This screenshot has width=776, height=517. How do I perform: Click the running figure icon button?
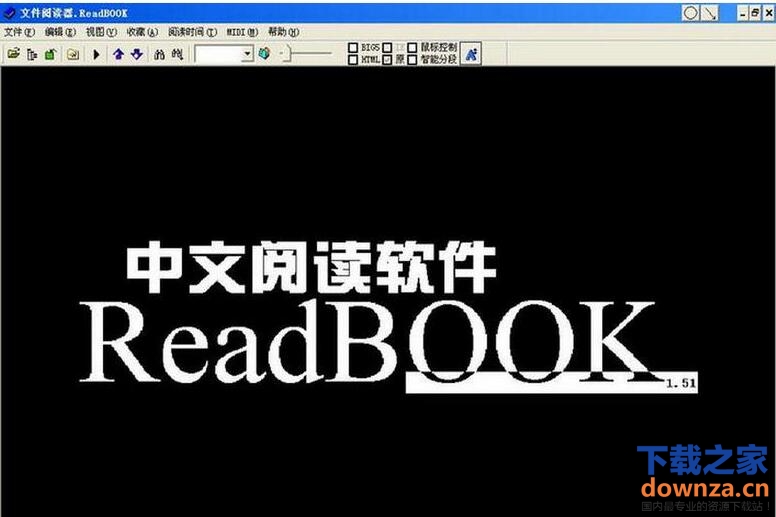coord(471,54)
